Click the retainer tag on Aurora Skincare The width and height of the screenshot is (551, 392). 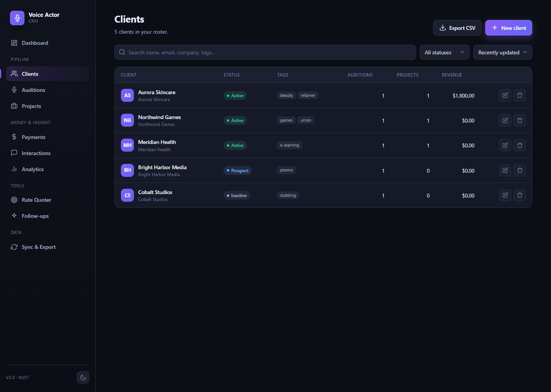click(308, 95)
